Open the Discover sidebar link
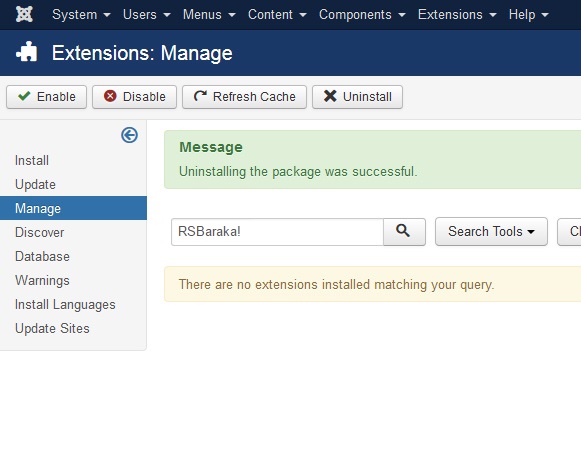Image resolution: width=581 pixels, height=462 pixels. (40, 232)
